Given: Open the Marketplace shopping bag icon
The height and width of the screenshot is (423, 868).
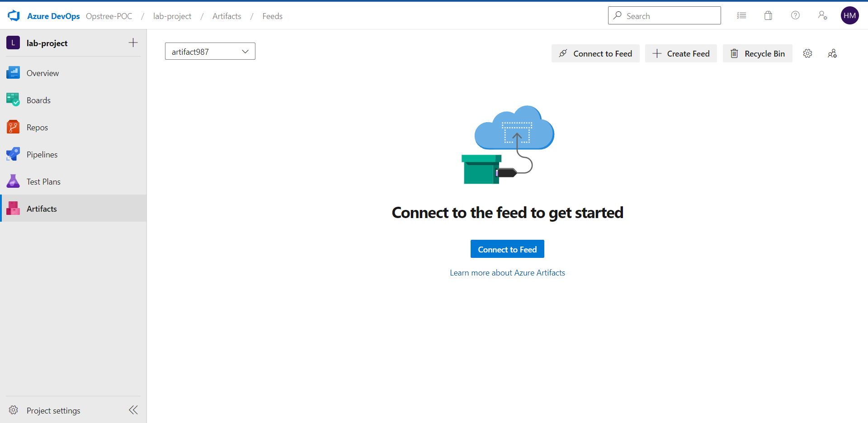Looking at the screenshot, I should coord(768,16).
